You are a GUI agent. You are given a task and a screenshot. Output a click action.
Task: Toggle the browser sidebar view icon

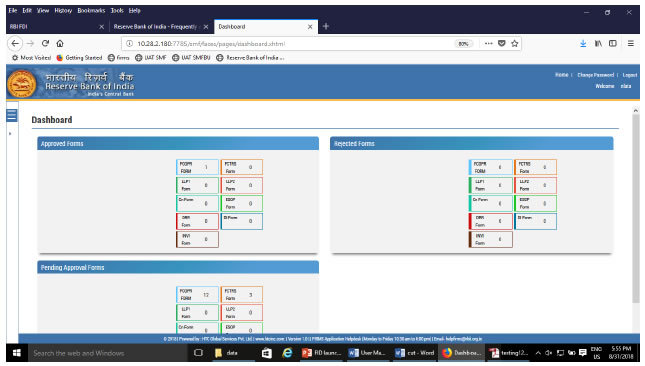[613, 43]
